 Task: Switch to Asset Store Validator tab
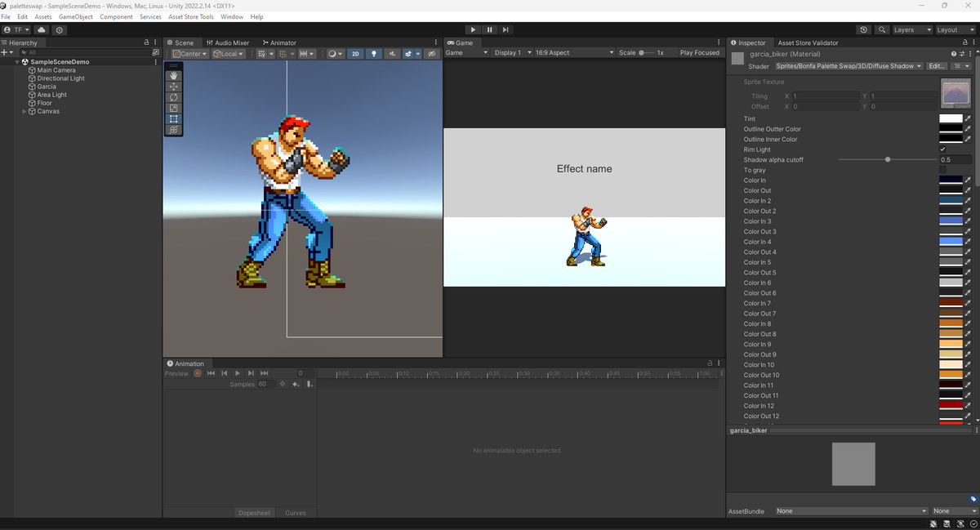pos(808,42)
